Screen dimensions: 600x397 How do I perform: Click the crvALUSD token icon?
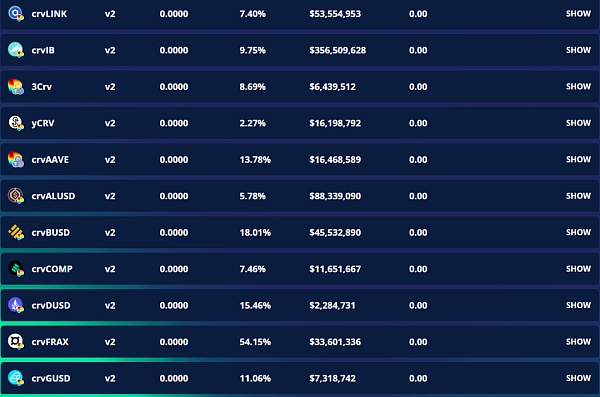(16, 196)
